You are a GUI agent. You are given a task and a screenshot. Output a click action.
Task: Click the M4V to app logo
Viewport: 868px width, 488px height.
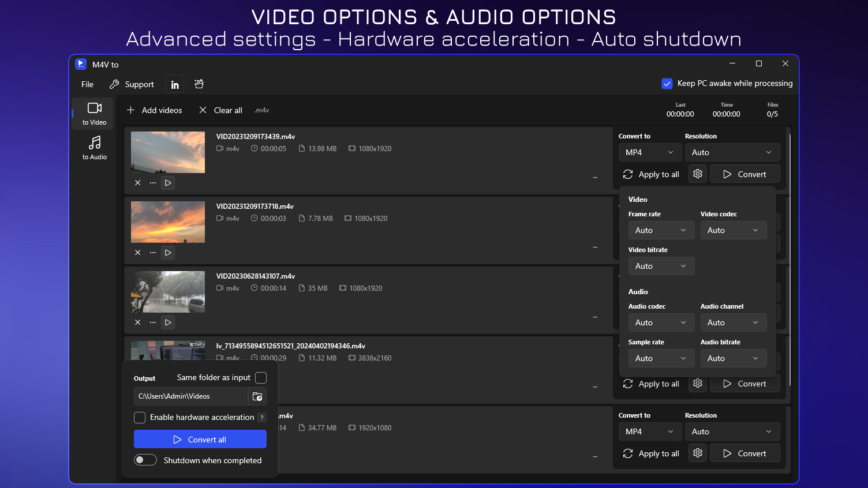pyautogui.click(x=81, y=64)
